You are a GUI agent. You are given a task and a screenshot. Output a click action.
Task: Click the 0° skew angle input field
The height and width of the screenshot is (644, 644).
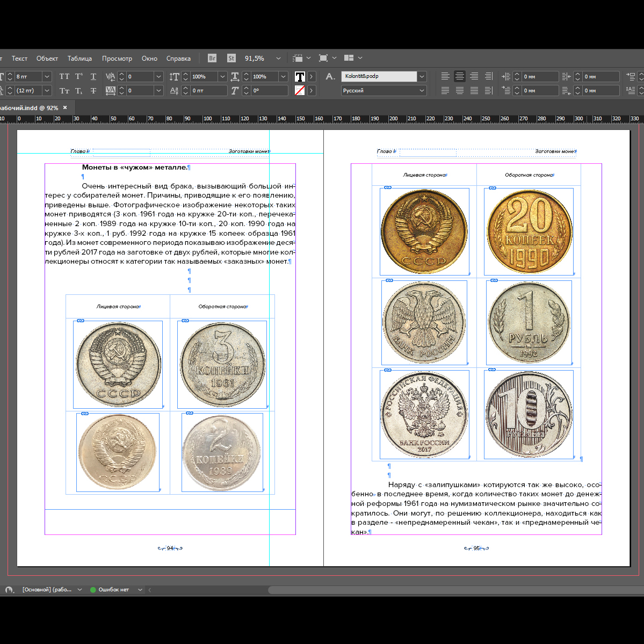(x=270, y=90)
